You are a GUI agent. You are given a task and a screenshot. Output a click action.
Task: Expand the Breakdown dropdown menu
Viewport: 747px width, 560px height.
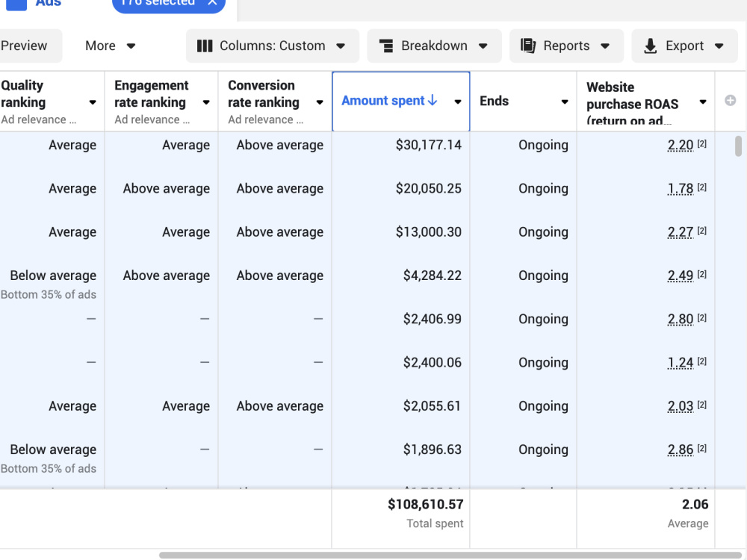(x=434, y=46)
